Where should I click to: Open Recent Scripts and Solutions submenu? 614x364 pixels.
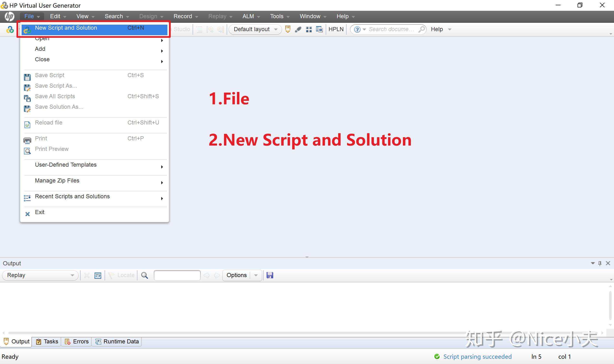(x=72, y=196)
